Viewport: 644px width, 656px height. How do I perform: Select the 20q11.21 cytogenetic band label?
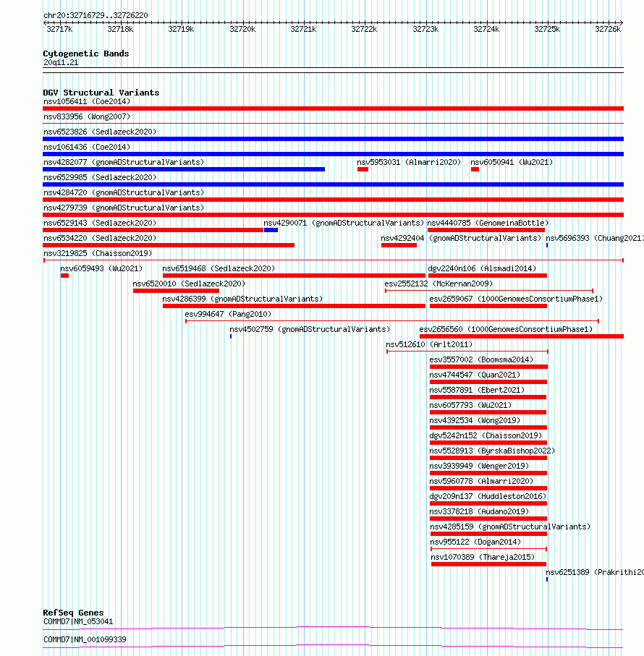pyautogui.click(x=61, y=63)
